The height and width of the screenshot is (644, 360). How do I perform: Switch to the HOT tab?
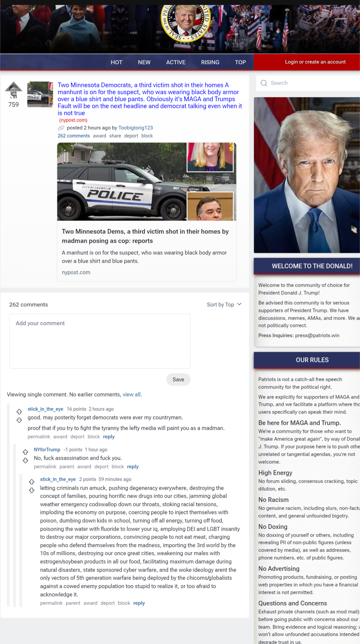coord(116,62)
